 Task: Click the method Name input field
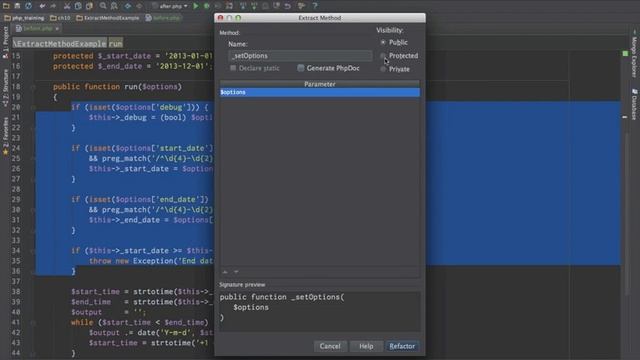[300, 56]
